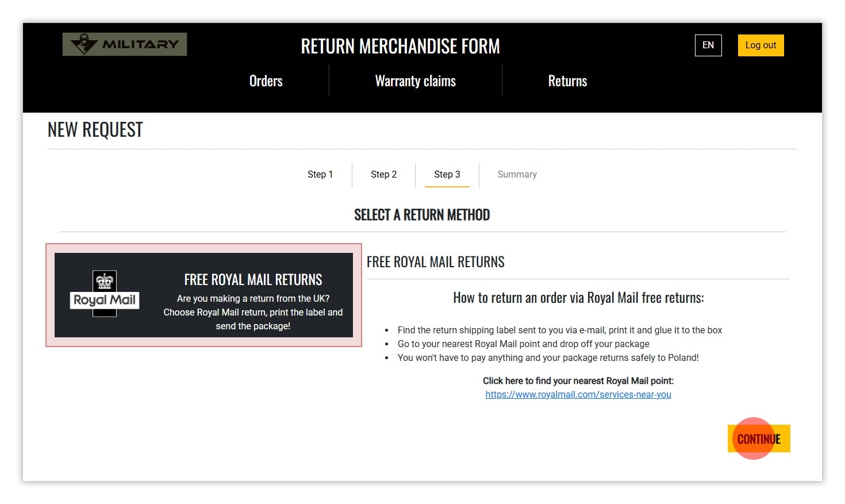The width and height of the screenshot is (845, 504).
Task: Open the Returns section
Action: (x=567, y=81)
